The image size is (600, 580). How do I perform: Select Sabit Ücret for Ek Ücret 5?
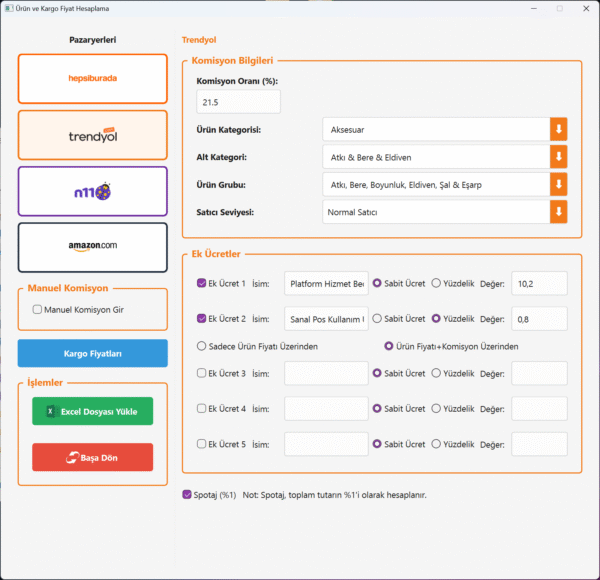click(x=377, y=444)
